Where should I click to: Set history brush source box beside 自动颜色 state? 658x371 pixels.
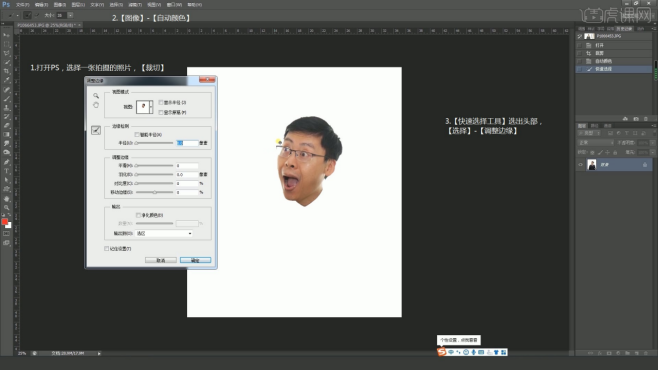coord(580,61)
